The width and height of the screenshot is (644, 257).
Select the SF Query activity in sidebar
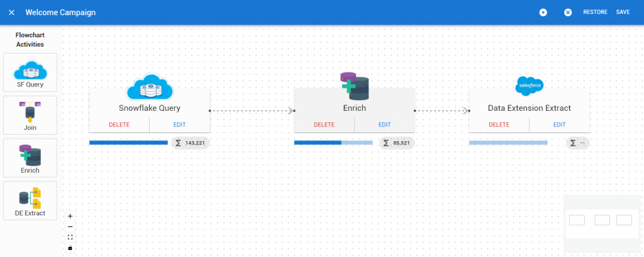click(30, 72)
